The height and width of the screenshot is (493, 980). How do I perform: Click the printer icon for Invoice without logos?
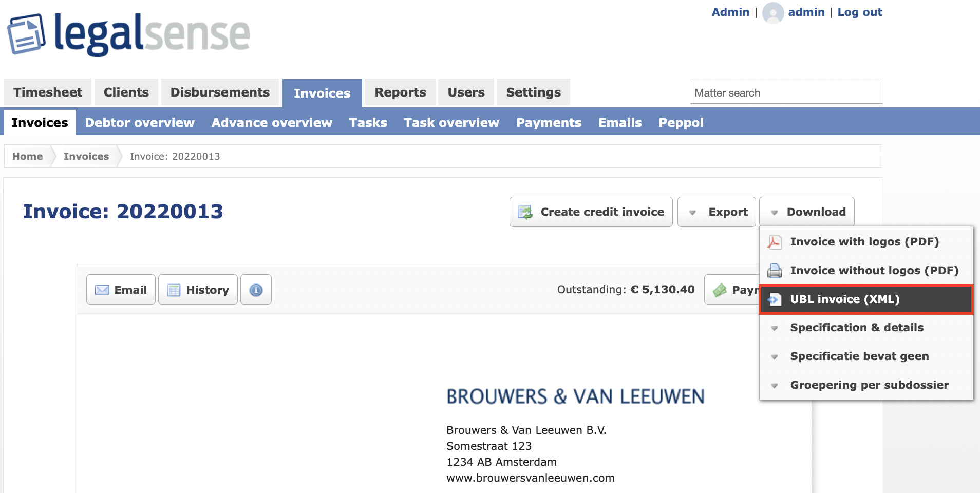(775, 271)
